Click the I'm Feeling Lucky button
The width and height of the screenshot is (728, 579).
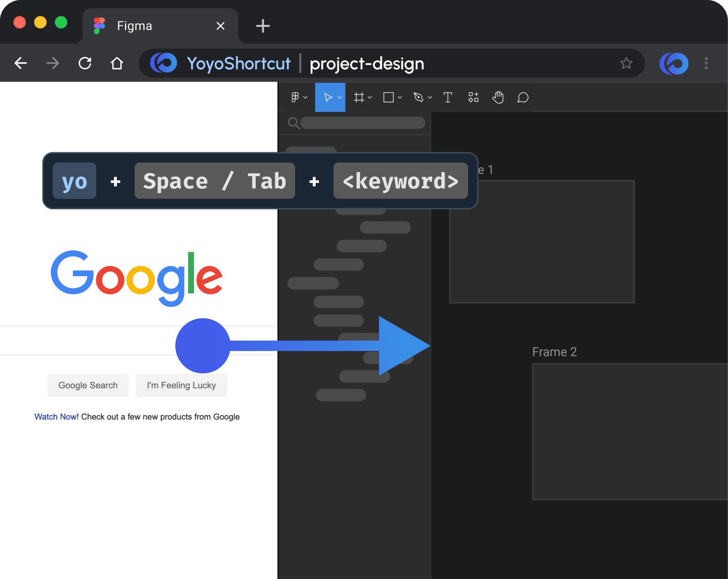181,385
